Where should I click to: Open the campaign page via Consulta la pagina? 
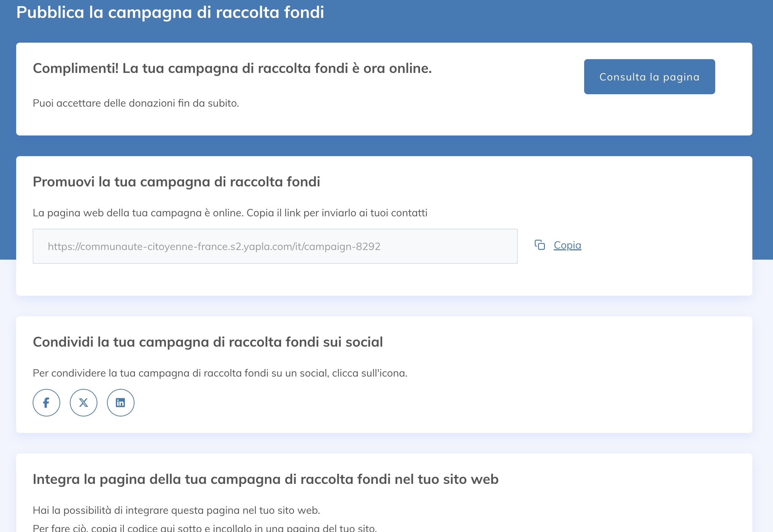[x=649, y=76]
